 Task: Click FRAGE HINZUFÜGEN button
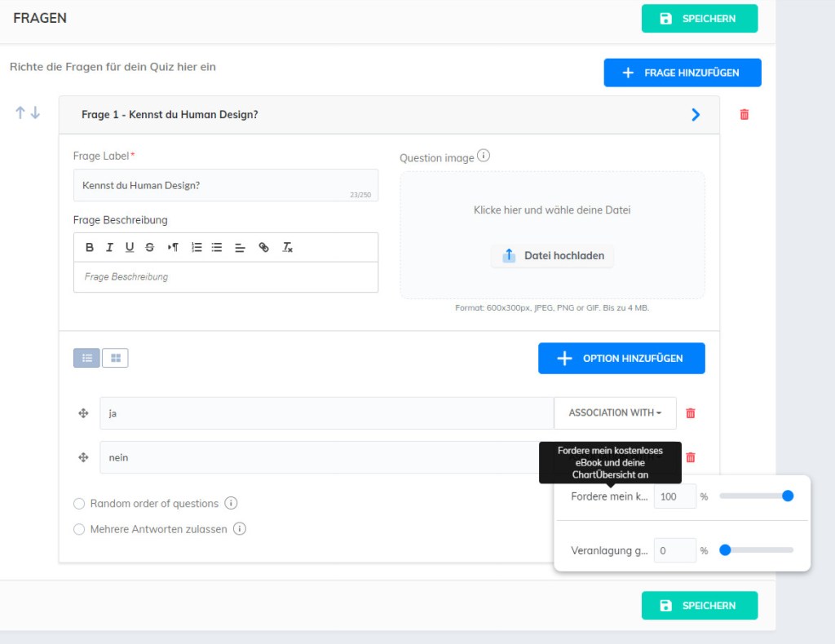point(682,73)
